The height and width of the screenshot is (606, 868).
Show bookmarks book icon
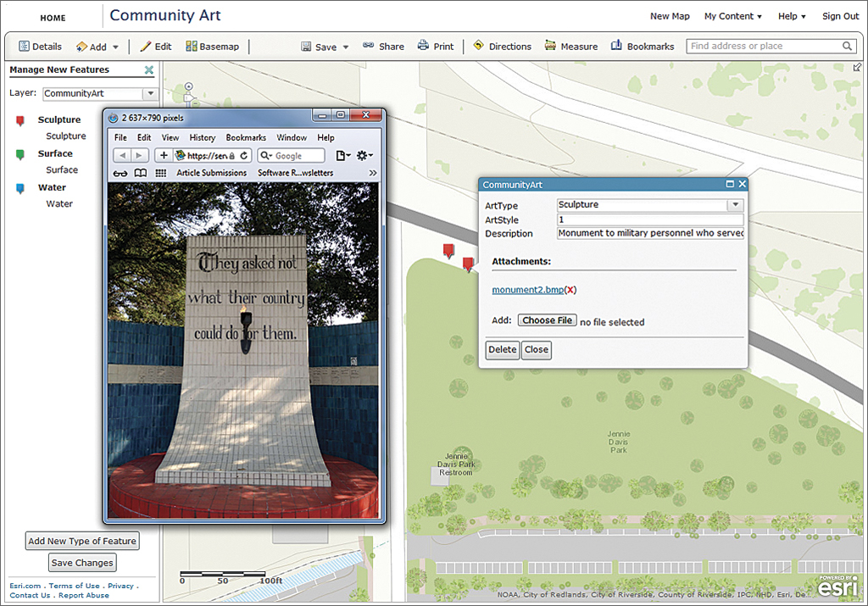point(141,173)
